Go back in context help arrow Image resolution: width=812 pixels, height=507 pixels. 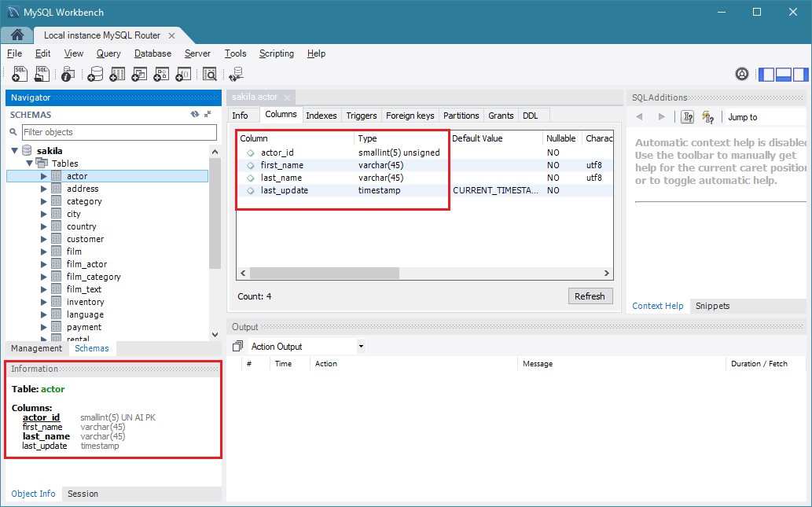(639, 116)
